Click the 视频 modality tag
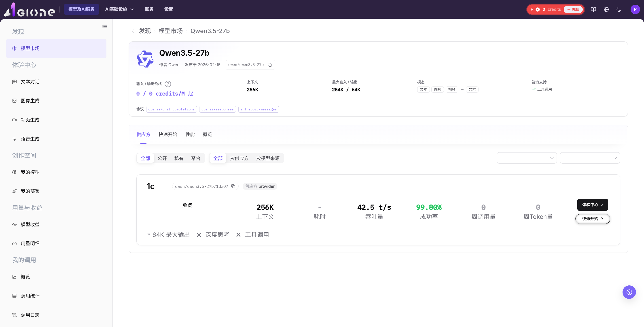The image size is (644, 327). [x=452, y=89]
